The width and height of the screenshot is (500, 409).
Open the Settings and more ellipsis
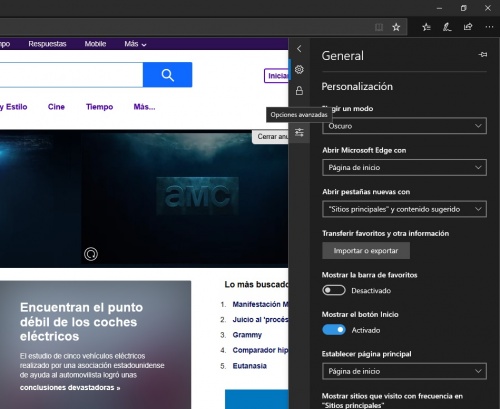(489, 27)
